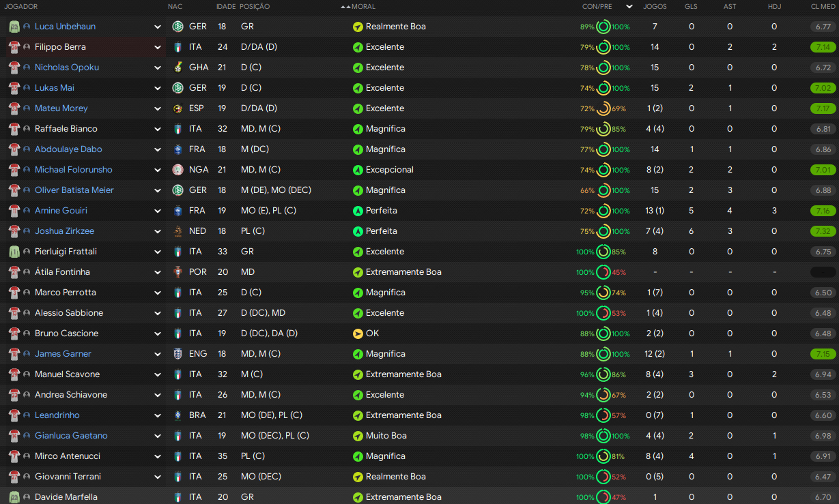Click the Nigeria flag in Michael Folorunsho's row

tap(178, 170)
